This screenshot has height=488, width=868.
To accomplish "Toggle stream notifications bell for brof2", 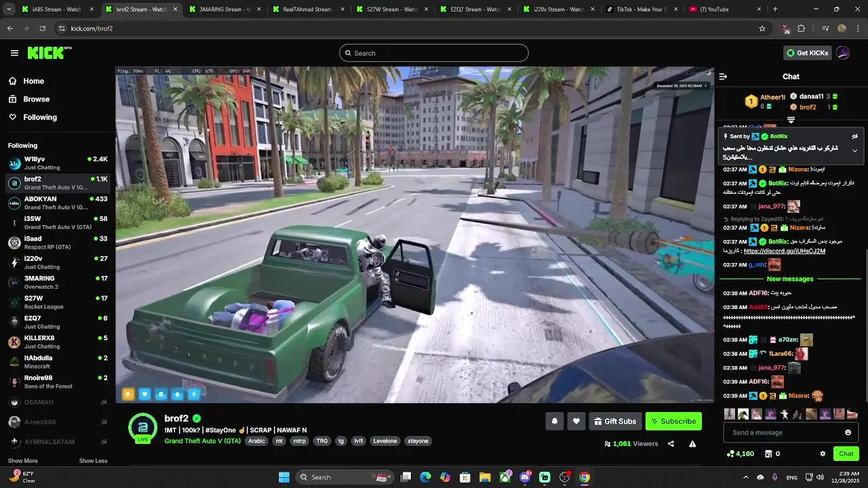I will click(x=555, y=422).
